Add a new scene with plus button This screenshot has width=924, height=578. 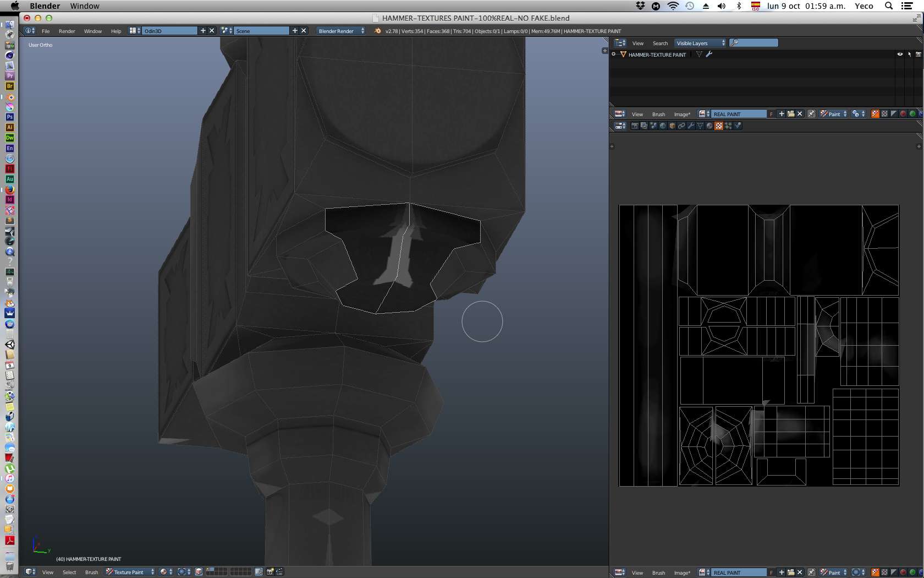[295, 31]
